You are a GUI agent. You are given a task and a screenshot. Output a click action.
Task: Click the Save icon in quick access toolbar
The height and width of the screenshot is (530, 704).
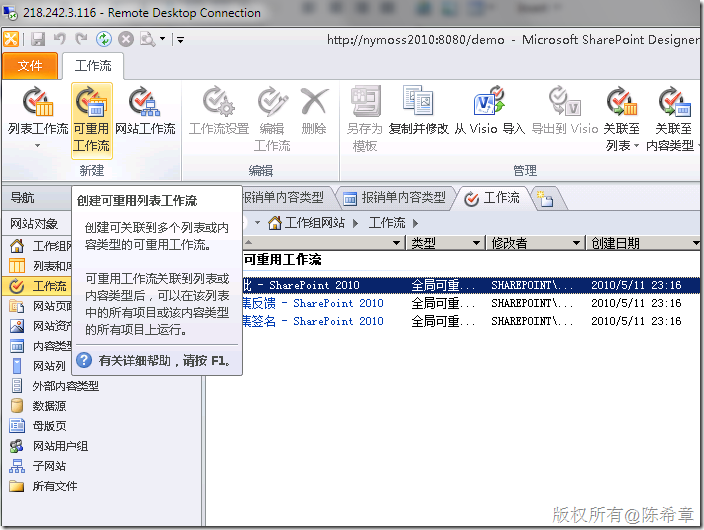[x=38, y=40]
